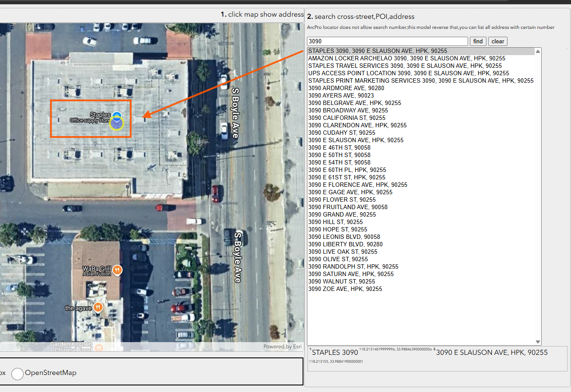Viewport: 571px width, 392px height.
Task: Select 3090 ZOE AVE, HPK result
Action: pos(345,289)
